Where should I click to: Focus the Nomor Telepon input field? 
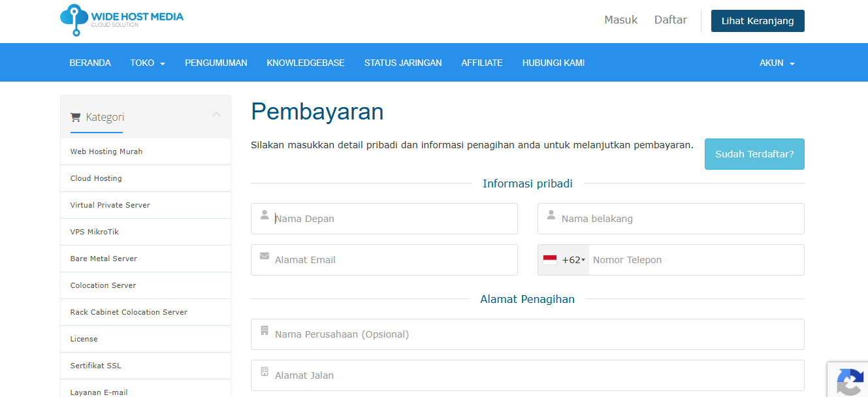tap(696, 260)
